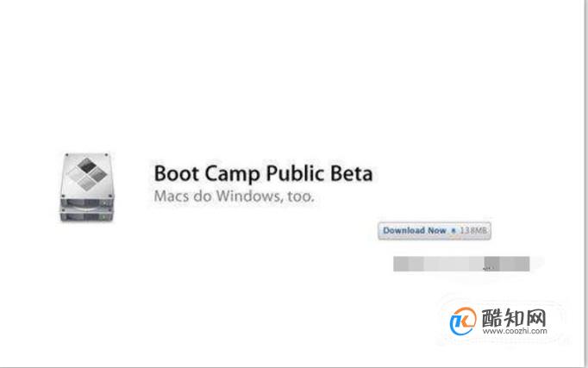Click the word "Public" in the heading
This screenshot has height=368, width=588.
tap(295, 174)
